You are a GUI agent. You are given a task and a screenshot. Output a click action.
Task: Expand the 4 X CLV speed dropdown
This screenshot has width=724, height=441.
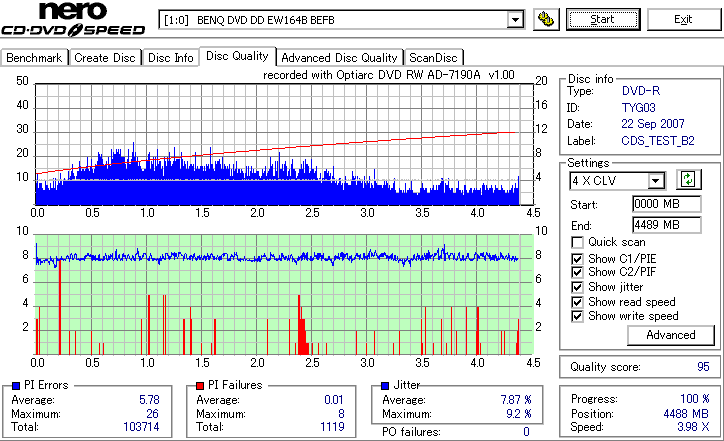655,181
